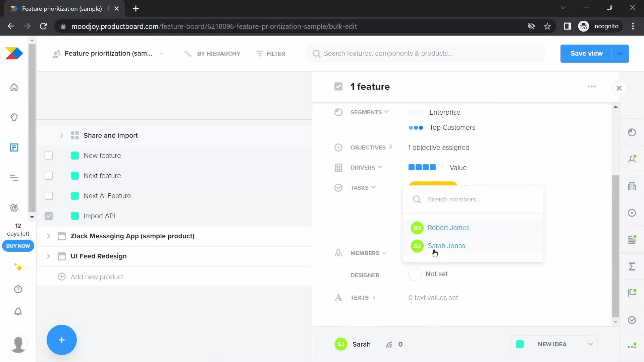Click the filter icon to filter features
644x362 pixels.
[x=259, y=54]
